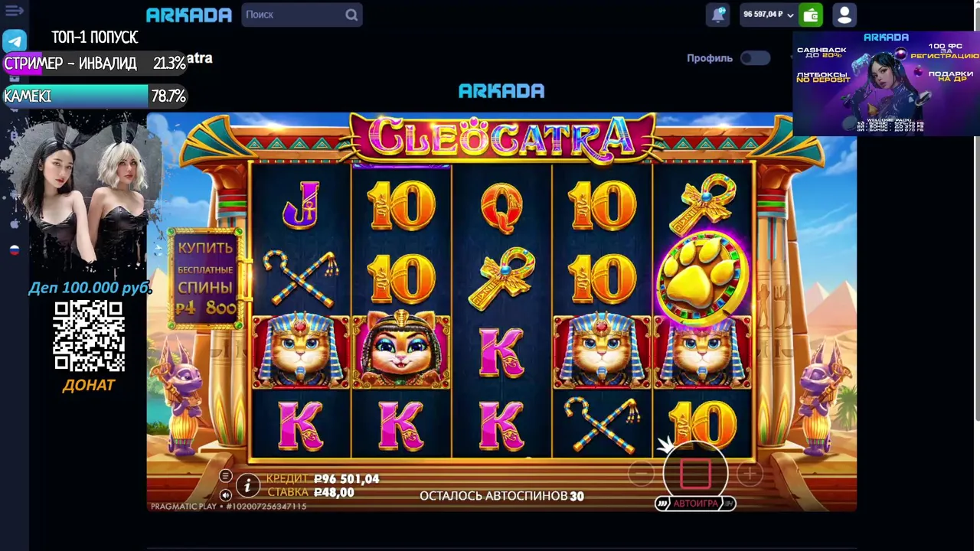Increase the bet with the plus button

[750, 474]
